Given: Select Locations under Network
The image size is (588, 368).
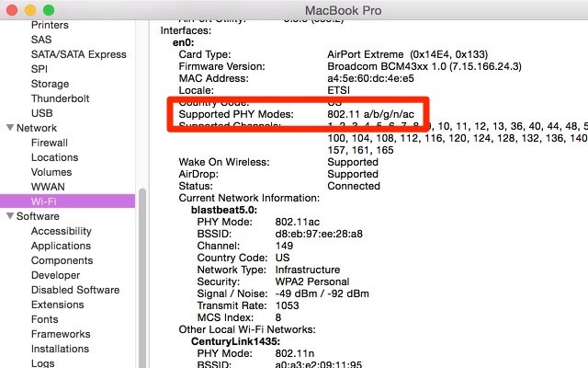Looking at the screenshot, I should click(x=55, y=157).
